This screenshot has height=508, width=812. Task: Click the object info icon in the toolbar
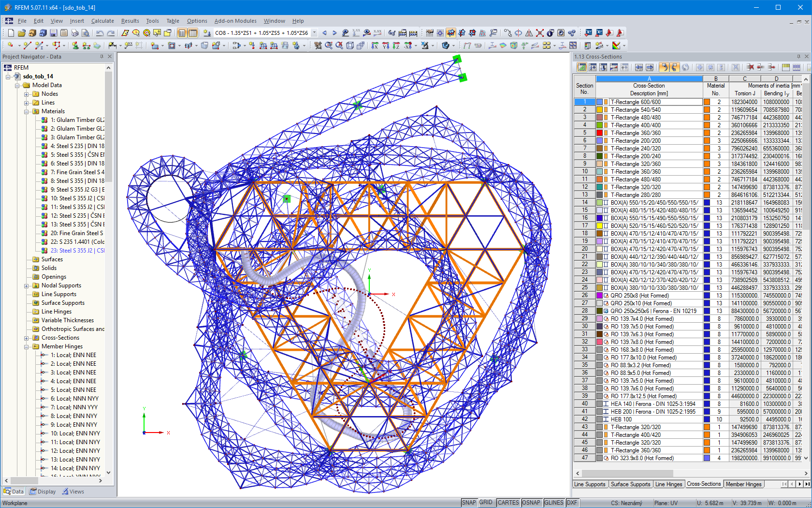click(x=550, y=32)
